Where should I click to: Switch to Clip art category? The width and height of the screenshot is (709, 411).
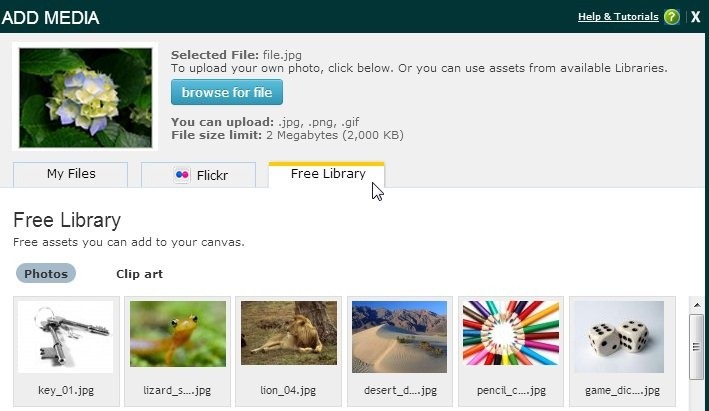coord(139,273)
